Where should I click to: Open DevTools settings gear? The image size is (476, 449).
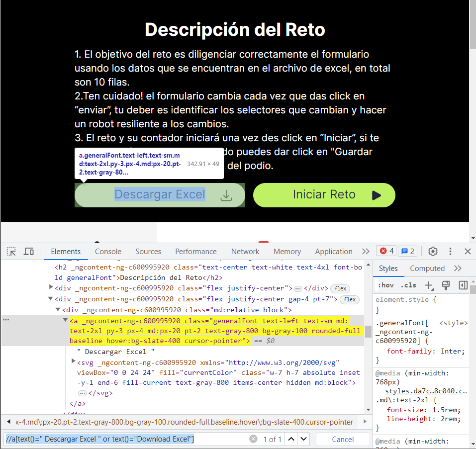pyautogui.click(x=433, y=251)
